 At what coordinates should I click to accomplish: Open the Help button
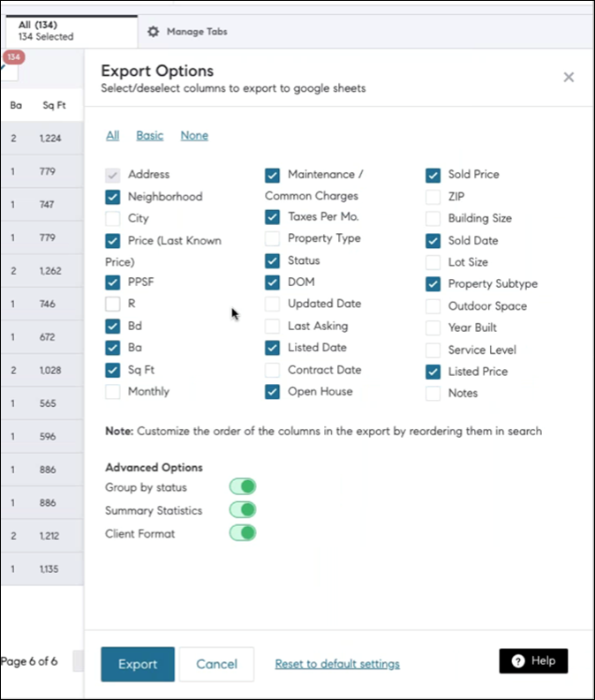(533, 661)
